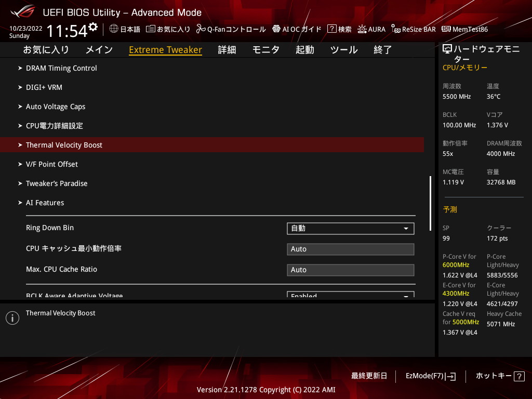Click EzMode arrow icon
The height and width of the screenshot is (399, 532).
(x=450, y=376)
